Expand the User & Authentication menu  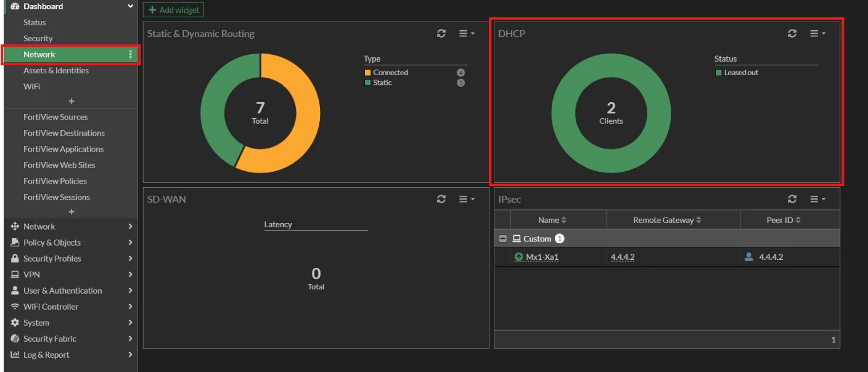71,291
